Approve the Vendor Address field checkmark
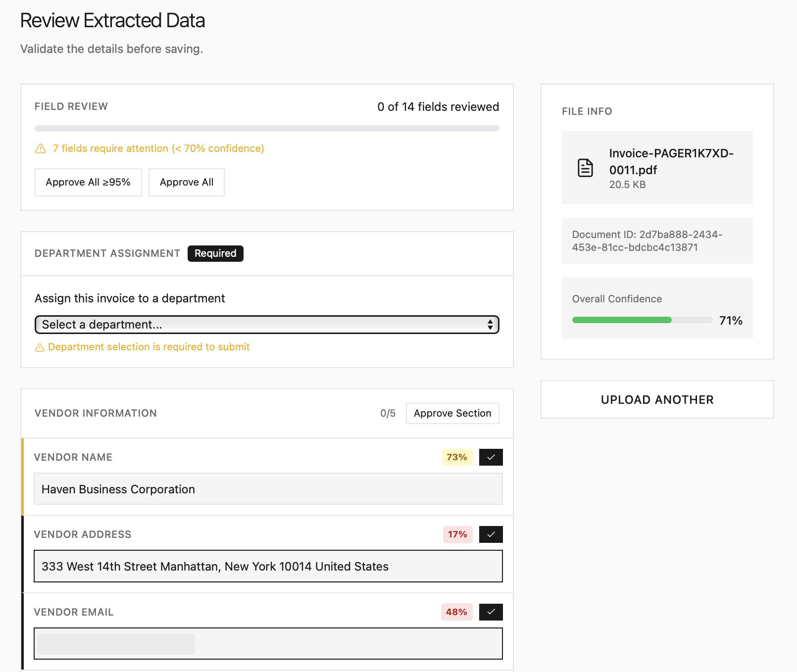This screenshot has width=797, height=672. click(491, 534)
